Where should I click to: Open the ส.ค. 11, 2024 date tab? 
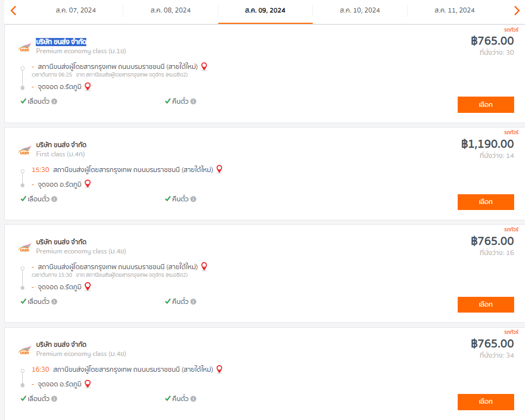pyautogui.click(x=454, y=10)
